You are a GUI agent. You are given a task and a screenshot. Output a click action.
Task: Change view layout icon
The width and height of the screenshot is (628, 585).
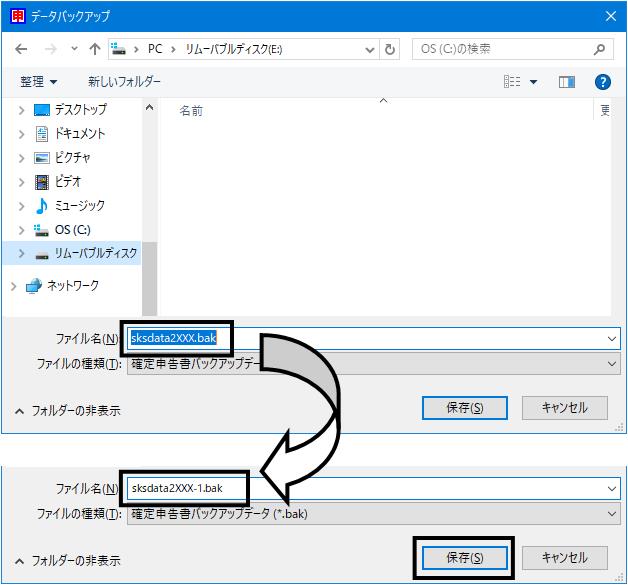pos(512,82)
